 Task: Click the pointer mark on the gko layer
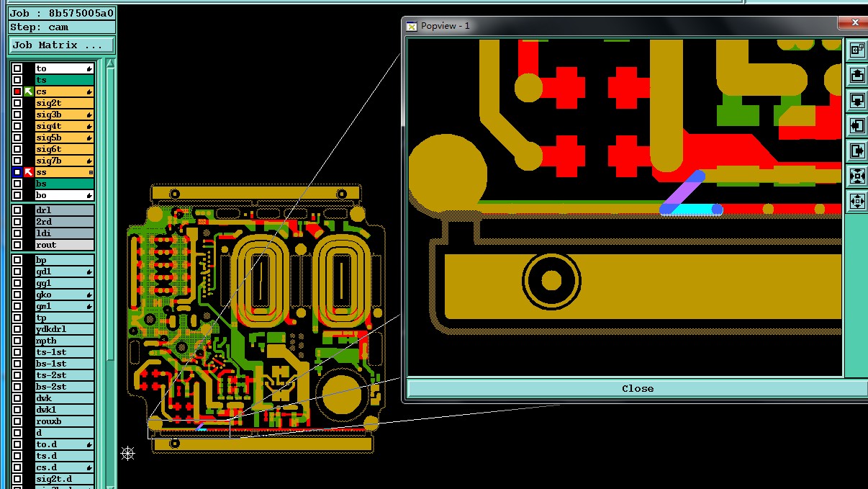(x=89, y=295)
